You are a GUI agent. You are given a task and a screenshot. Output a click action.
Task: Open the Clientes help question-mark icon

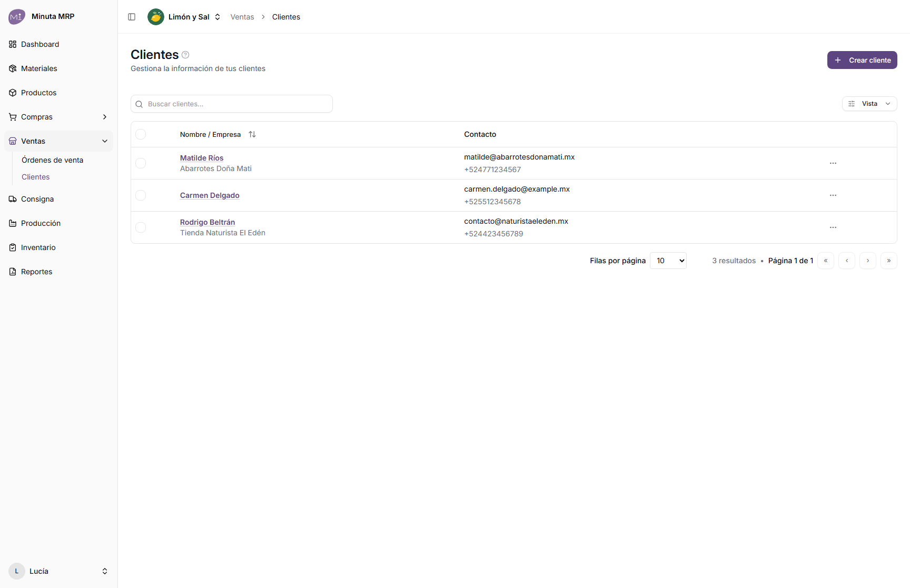click(x=185, y=55)
